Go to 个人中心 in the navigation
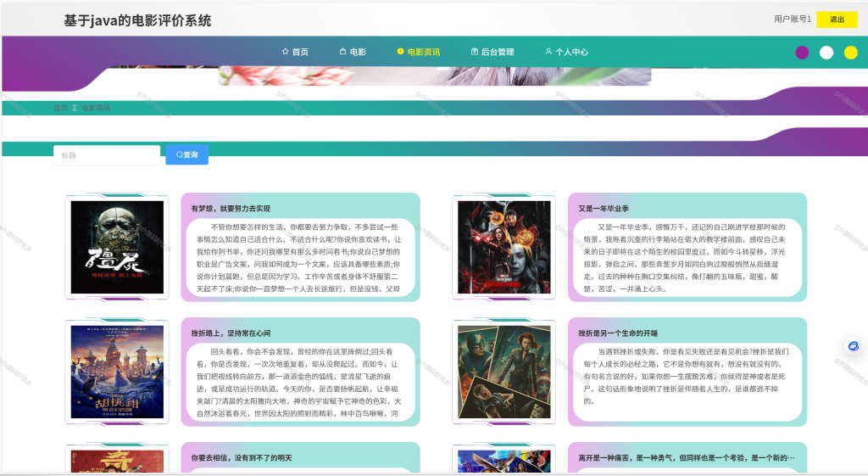 click(567, 52)
